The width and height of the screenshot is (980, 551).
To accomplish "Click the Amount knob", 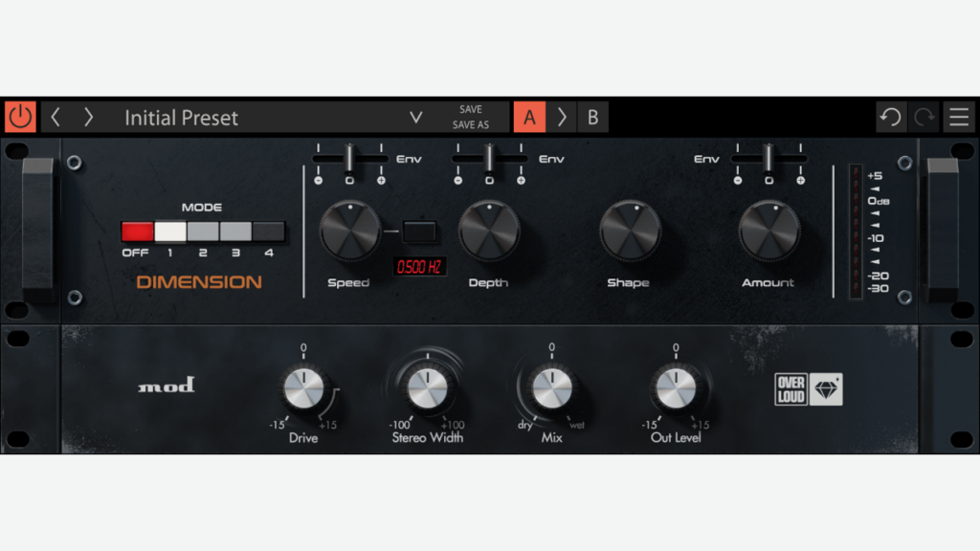I will (768, 232).
